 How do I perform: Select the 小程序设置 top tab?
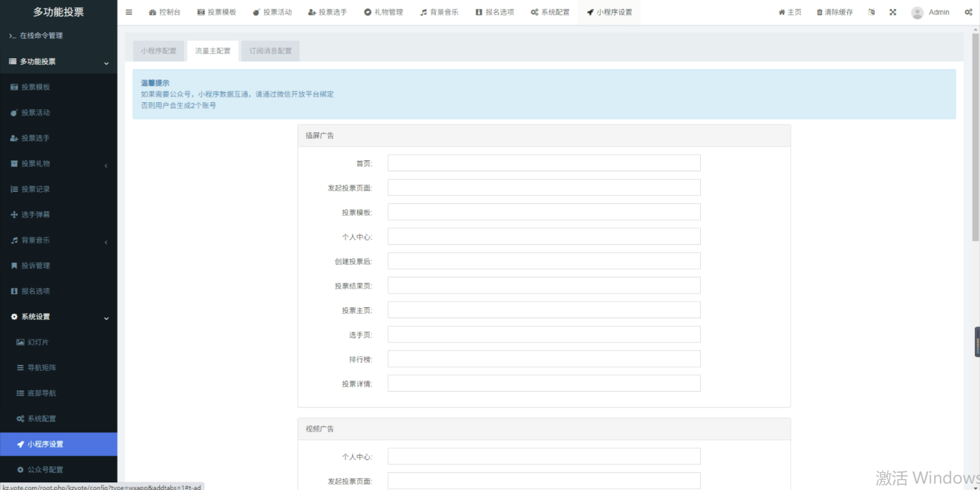tap(609, 12)
